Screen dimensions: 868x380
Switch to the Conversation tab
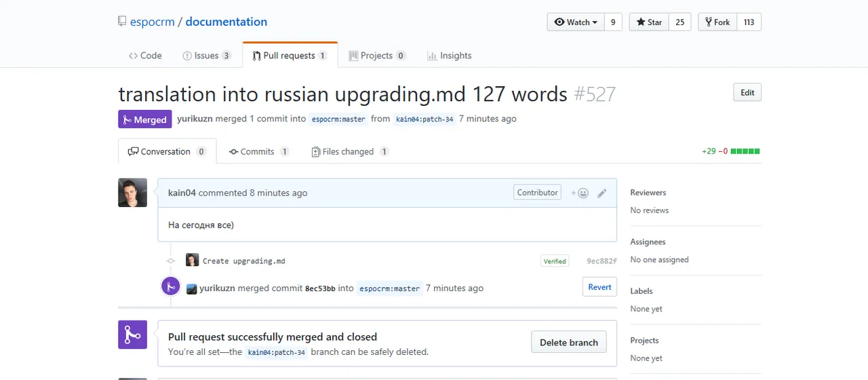(x=167, y=151)
